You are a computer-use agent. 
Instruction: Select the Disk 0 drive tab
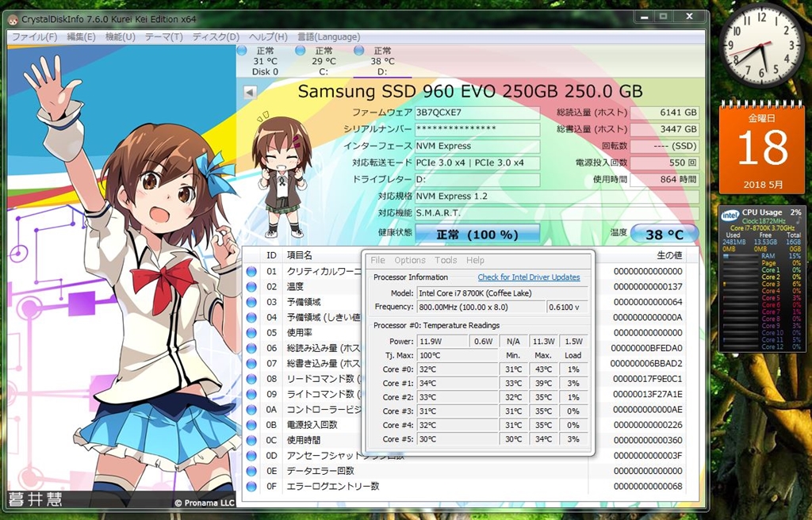pyautogui.click(x=265, y=61)
